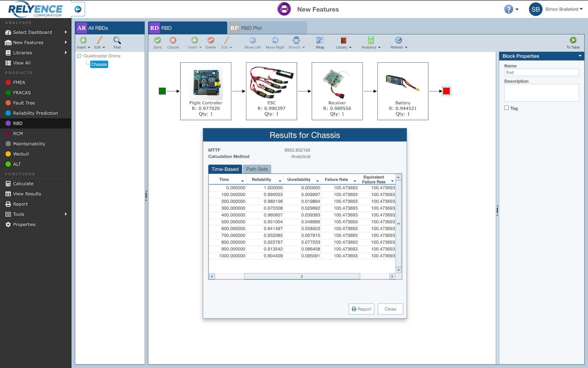Screen dimensions: 588x368
Task: Enable the Tag checkbox in Block Properties
Action: click(x=506, y=108)
